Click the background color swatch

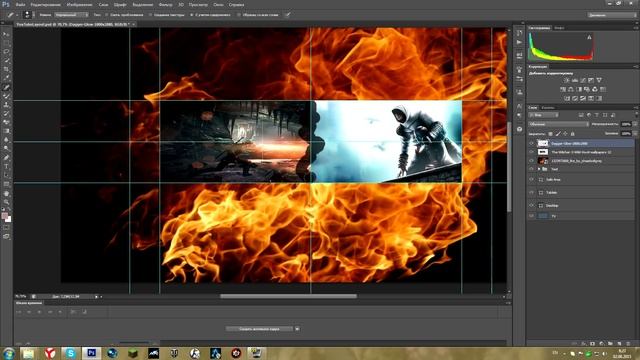8,219
